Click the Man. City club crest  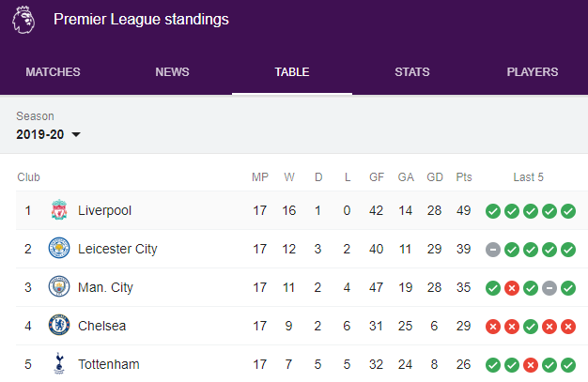coord(58,287)
